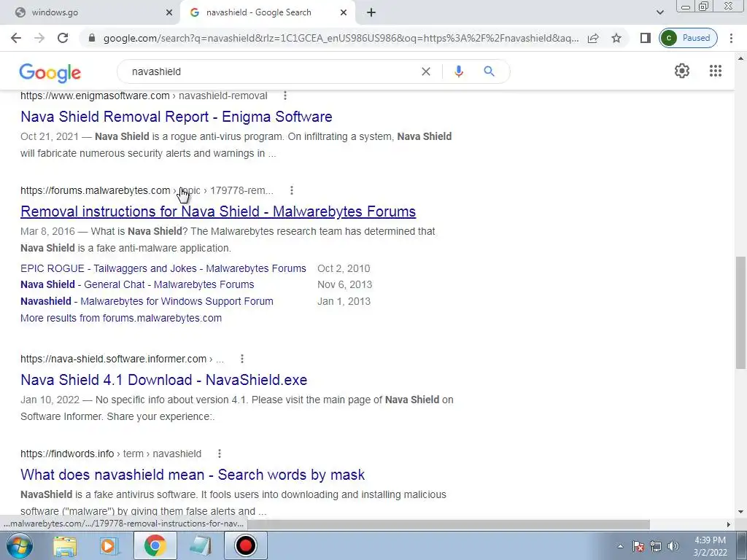Click the site lock icon
Image resolution: width=747 pixels, height=560 pixels.
(92, 38)
